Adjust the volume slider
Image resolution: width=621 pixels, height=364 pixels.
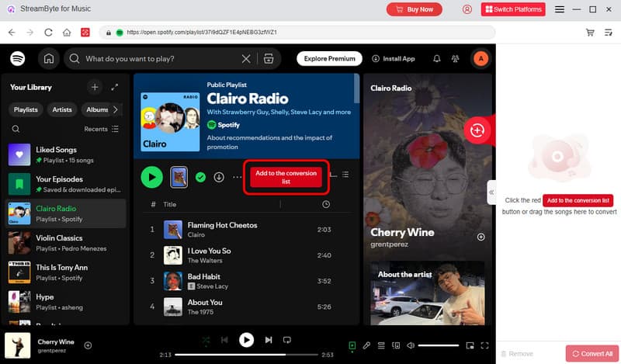(439, 345)
